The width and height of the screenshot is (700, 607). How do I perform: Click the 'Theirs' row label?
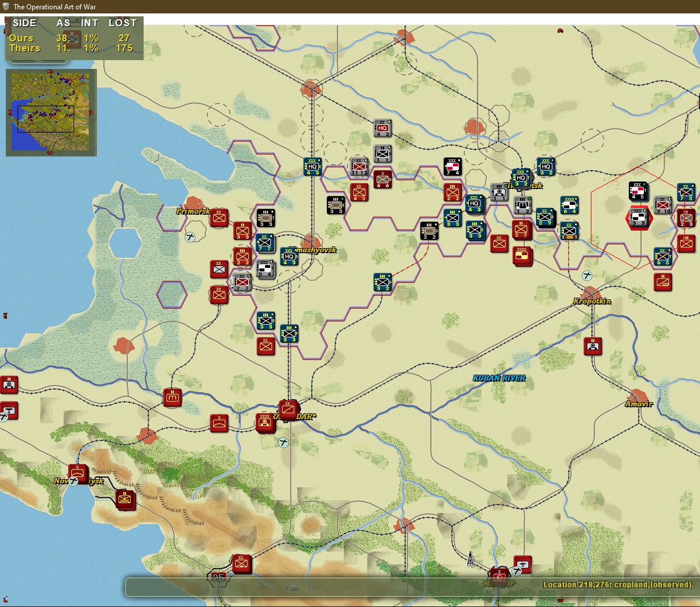[x=25, y=48]
